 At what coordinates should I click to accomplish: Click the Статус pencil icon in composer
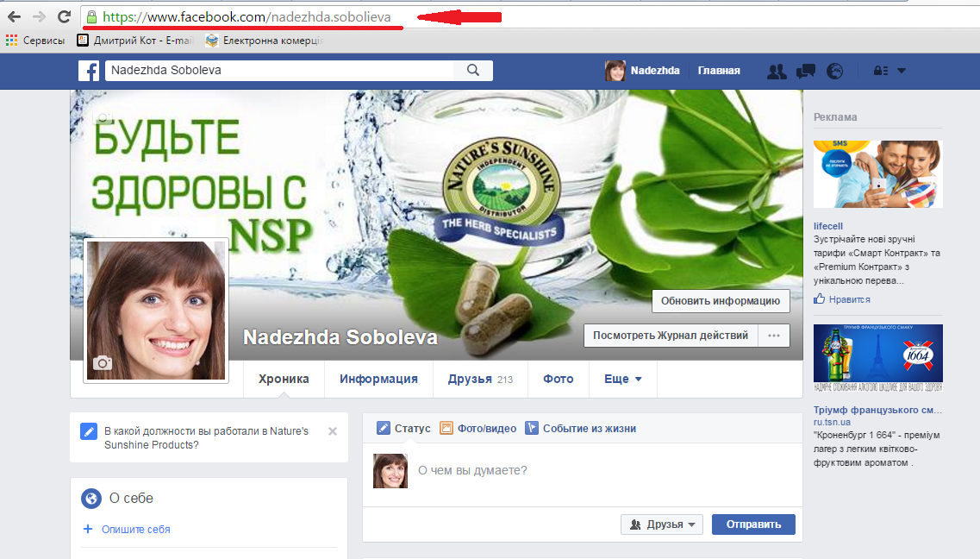384,429
